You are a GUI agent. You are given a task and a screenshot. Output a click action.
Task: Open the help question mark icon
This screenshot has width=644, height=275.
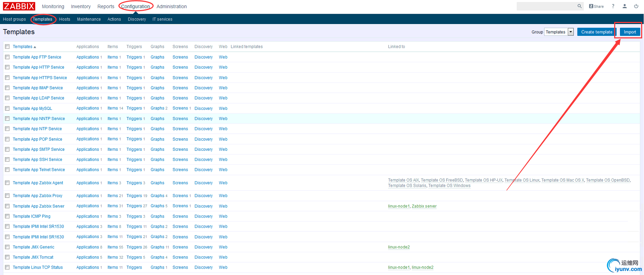pyautogui.click(x=613, y=6)
